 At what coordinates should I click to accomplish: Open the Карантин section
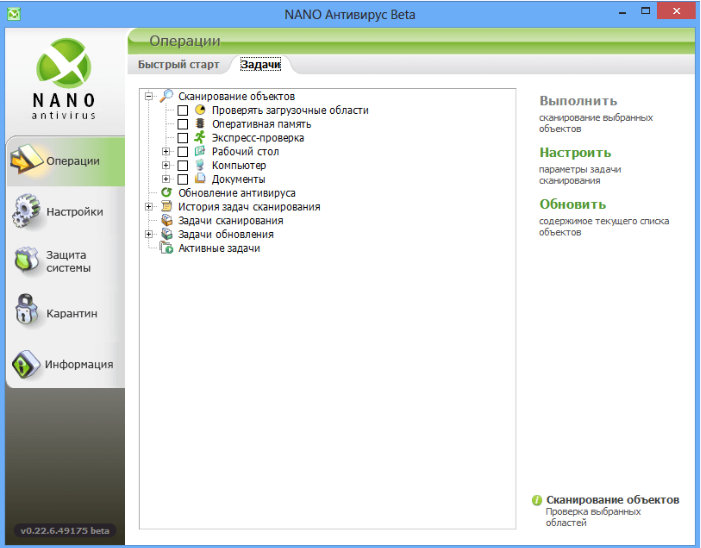coord(65,313)
